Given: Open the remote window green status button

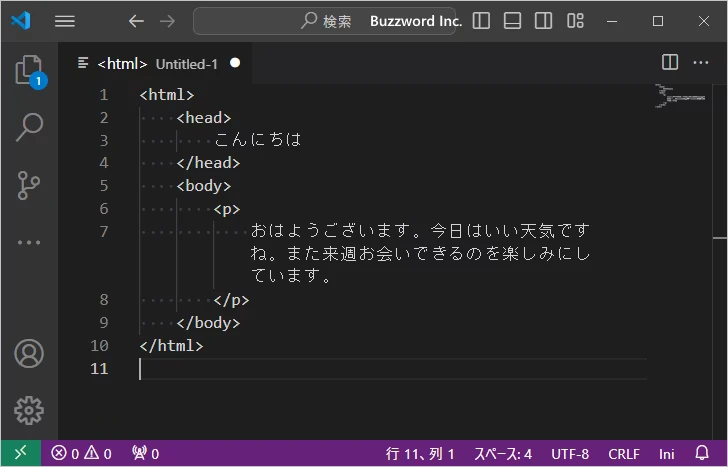Looking at the screenshot, I should [21, 453].
